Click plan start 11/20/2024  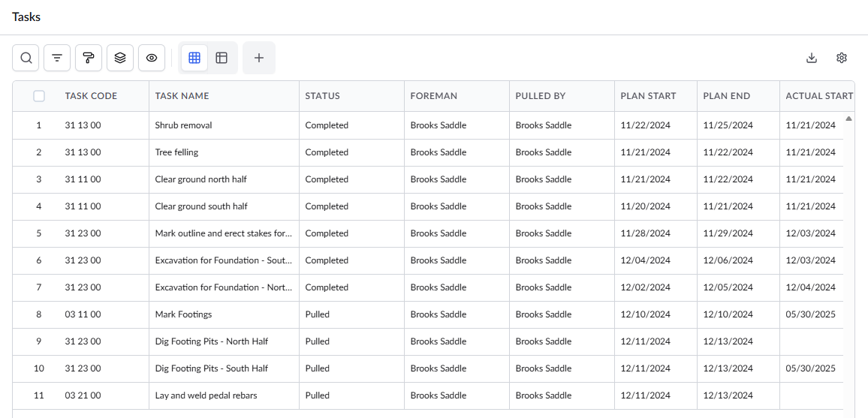tap(646, 206)
